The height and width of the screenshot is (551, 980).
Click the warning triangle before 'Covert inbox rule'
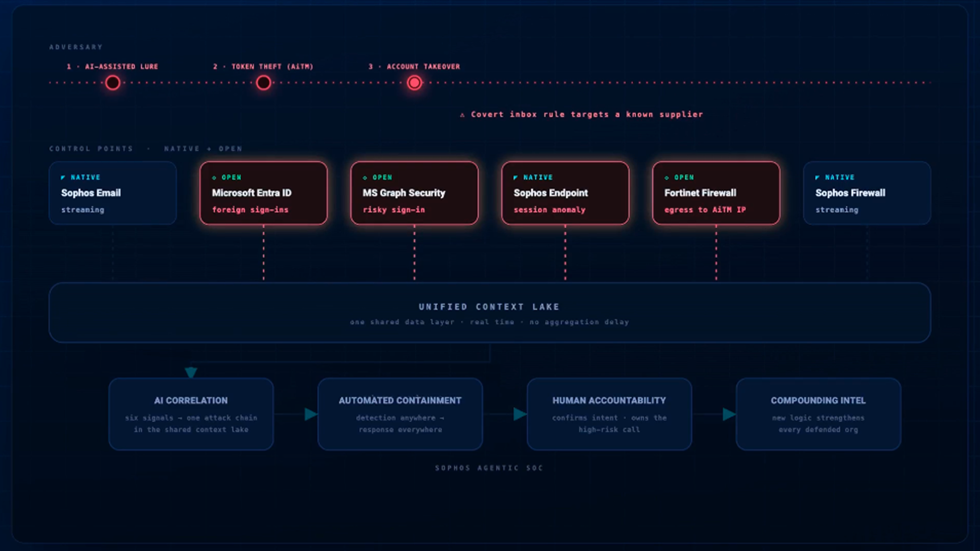click(x=462, y=115)
